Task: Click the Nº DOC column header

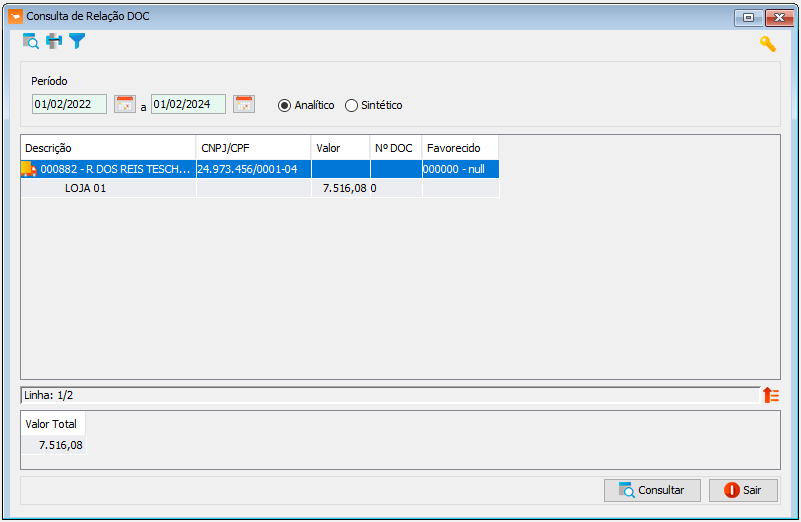Action: (396, 148)
